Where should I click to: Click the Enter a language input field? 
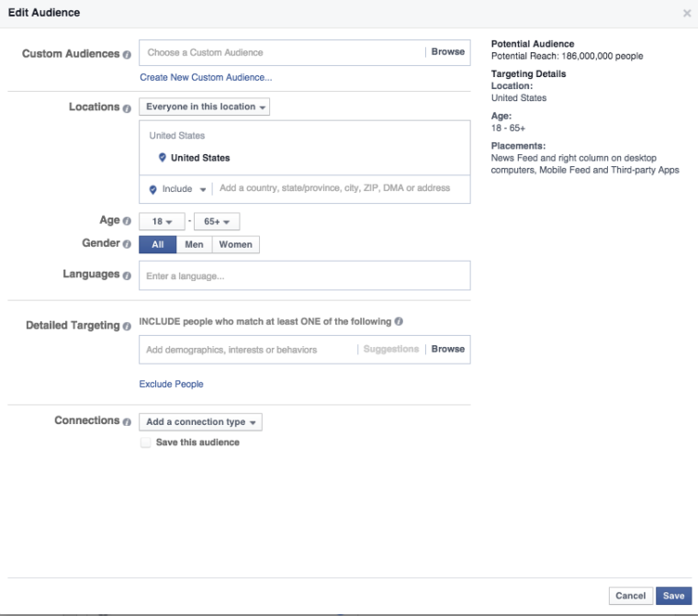(304, 275)
